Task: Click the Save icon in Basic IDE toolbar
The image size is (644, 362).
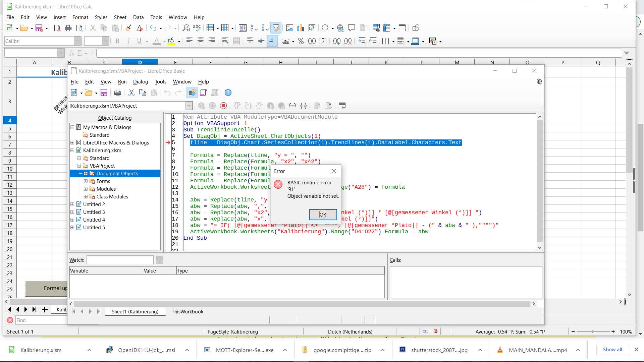Action: 104,93
